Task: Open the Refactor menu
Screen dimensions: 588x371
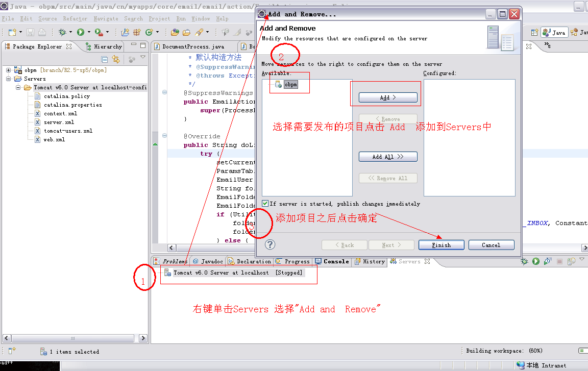Action: [x=75, y=18]
